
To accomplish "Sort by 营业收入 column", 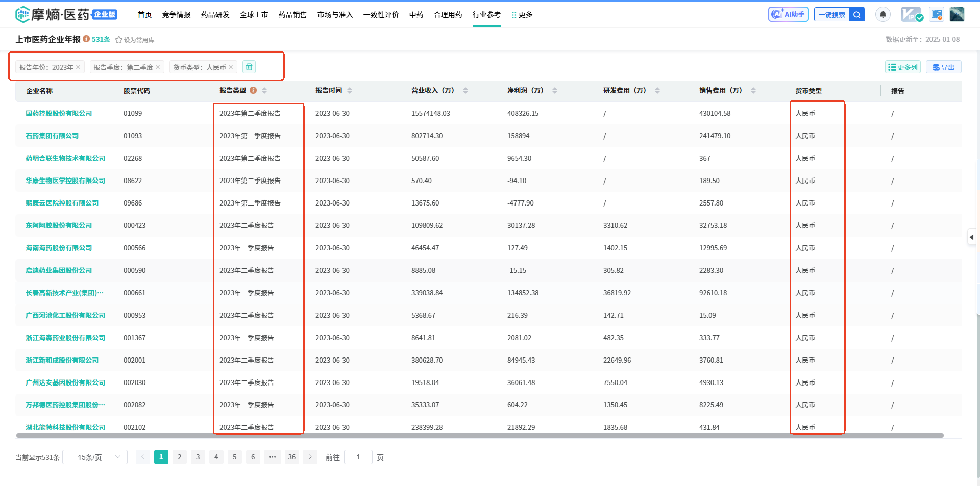I will tap(465, 90).
